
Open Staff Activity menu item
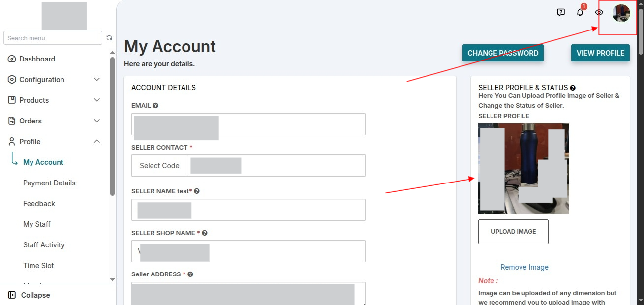44,245
